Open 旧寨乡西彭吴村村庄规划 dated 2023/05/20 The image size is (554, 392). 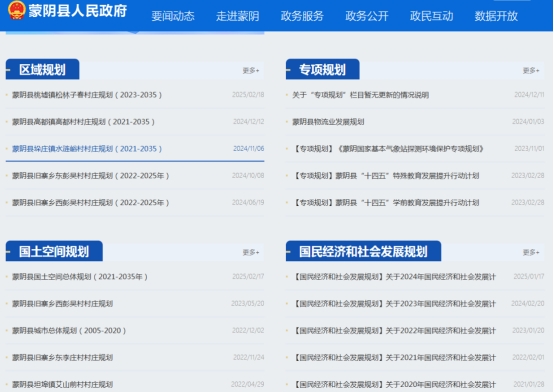coord(63,303)
